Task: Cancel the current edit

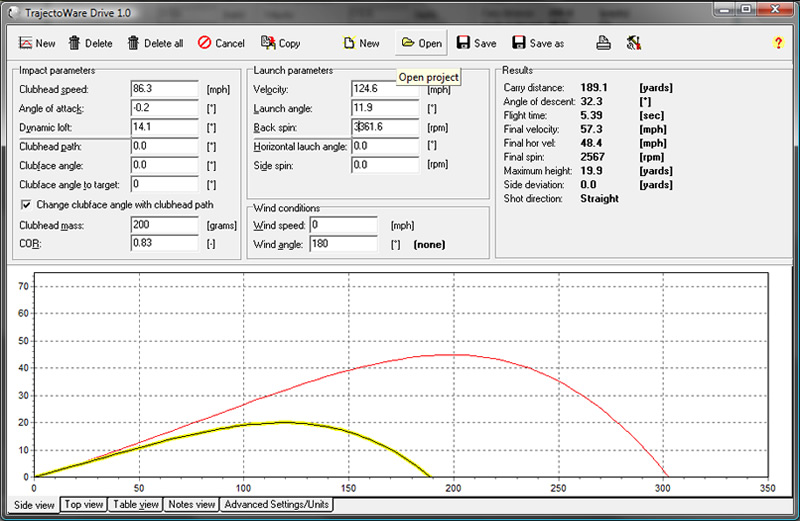Action: [x=221, y=43]
